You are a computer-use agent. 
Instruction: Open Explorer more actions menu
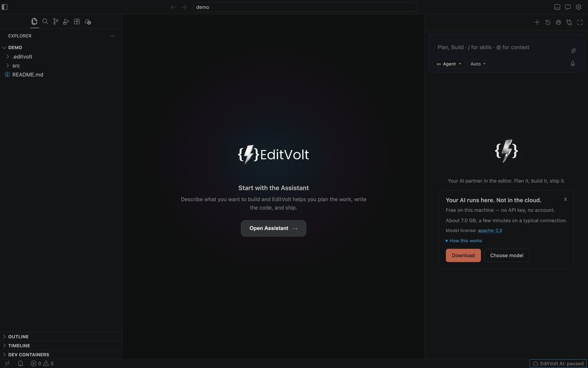click(113, 36)
